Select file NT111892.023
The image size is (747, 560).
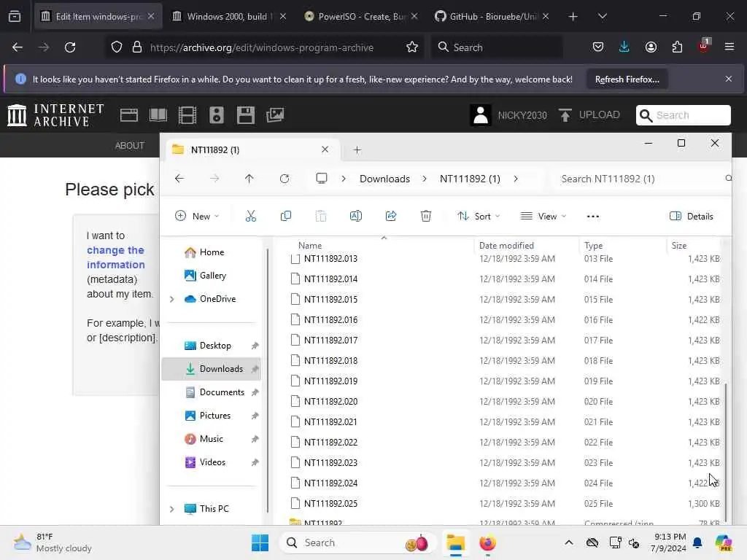330,463
